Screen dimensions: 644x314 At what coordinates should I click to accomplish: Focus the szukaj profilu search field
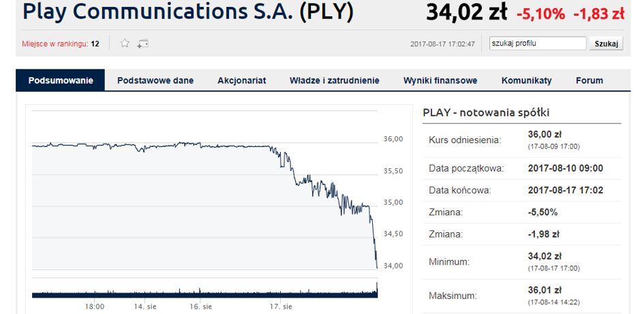(x=537, y=44)
